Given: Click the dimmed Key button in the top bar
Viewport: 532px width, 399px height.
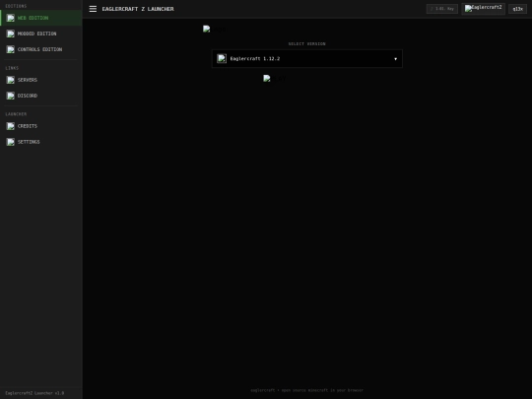Looking at the screenshot, I should (x=442, y=9).
